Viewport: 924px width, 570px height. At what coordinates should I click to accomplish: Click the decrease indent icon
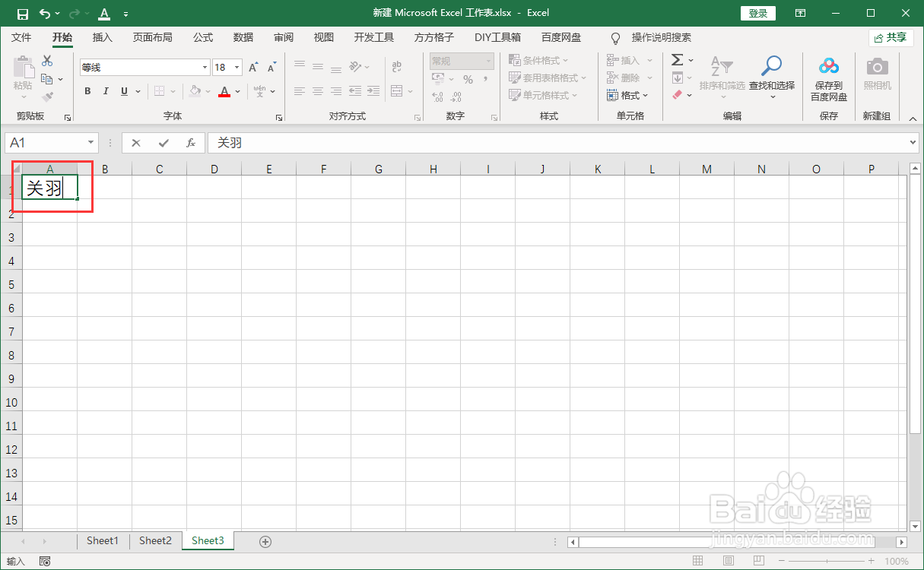[354, 91]
